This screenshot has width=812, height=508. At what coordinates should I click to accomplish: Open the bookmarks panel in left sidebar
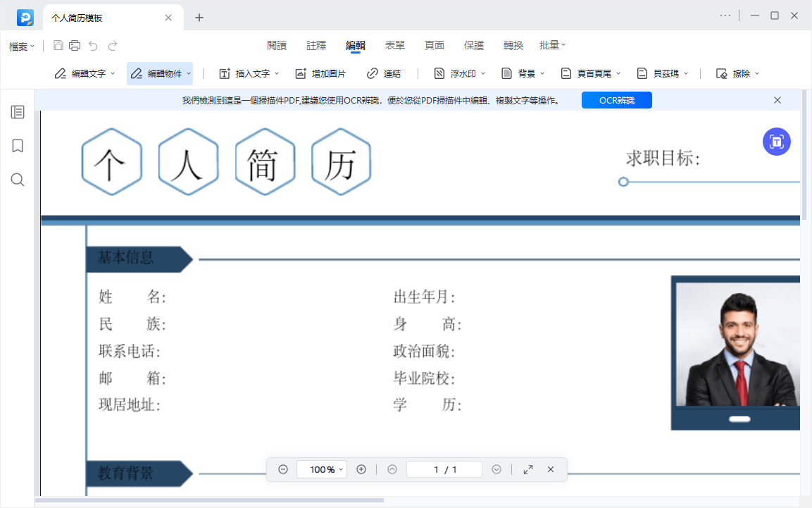[x=17, y=146]
